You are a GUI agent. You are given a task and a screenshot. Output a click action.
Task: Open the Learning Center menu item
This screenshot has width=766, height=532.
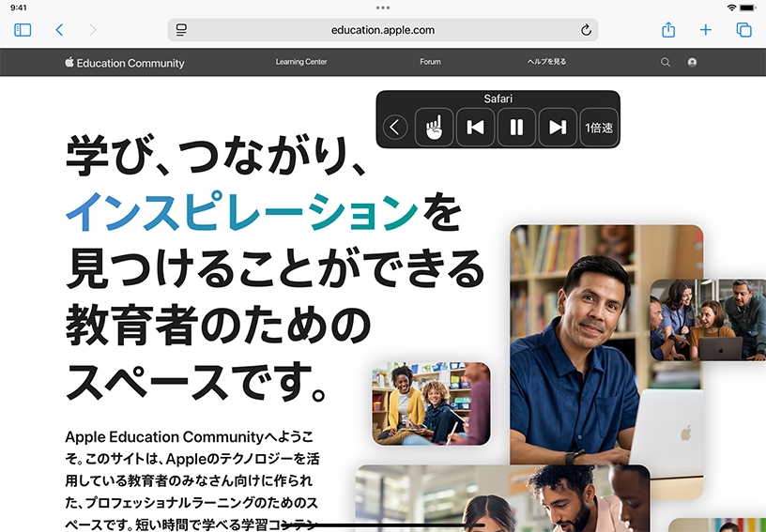pos(301,62)
